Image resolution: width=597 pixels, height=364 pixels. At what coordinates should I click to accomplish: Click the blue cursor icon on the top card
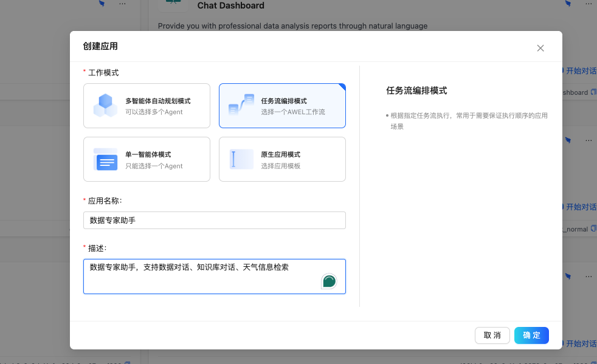568,3
